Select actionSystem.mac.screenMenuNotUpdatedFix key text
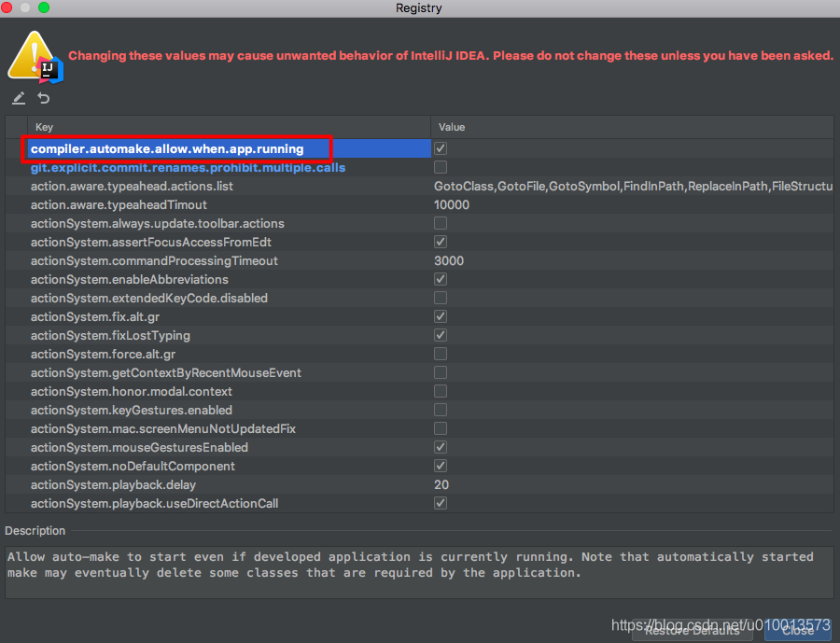This screenshot has width=840, height=643. tap(162, 428)
